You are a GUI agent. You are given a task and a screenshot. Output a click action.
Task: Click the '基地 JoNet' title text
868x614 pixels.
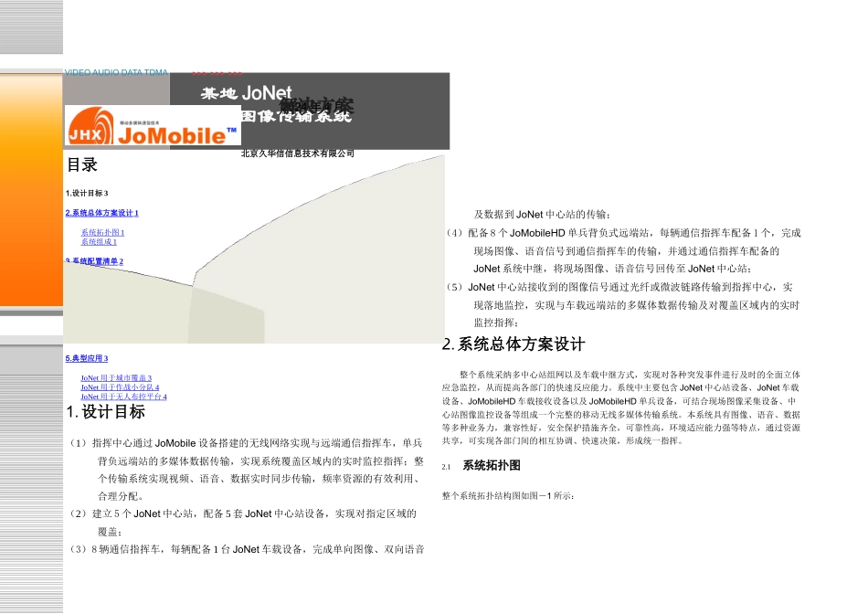[247, 92]
